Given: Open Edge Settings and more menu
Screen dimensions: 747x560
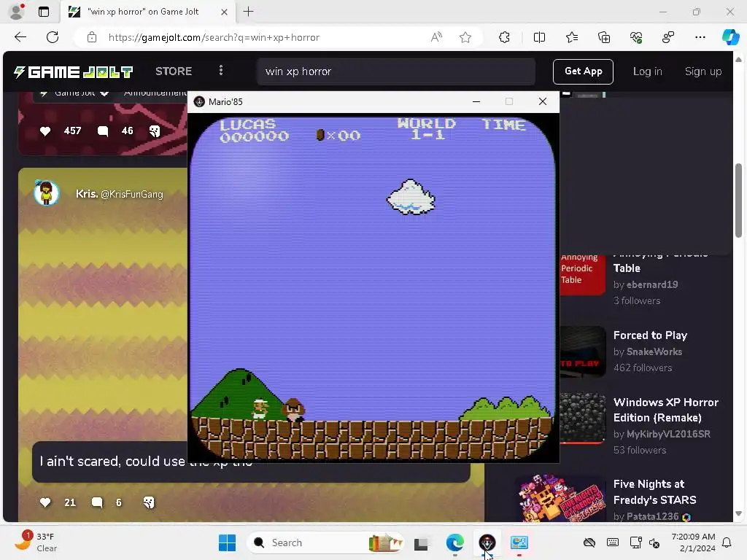Looking at the screenshot, I should 700,37.
